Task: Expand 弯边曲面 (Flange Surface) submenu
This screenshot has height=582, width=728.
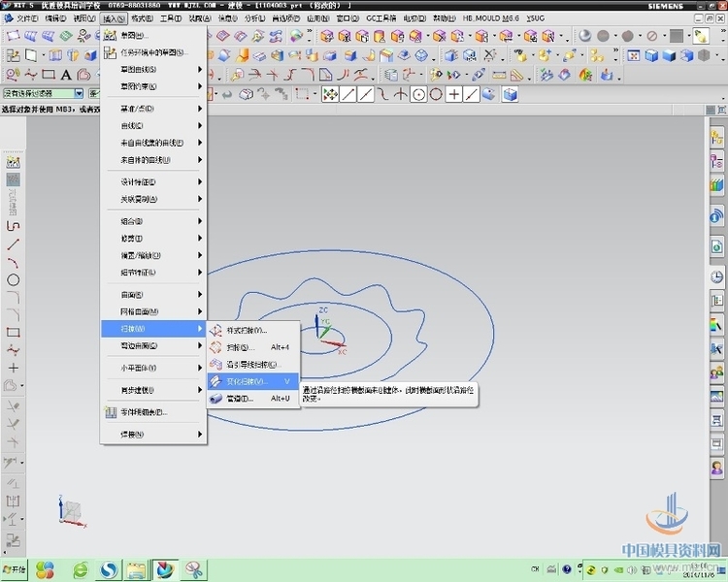Action: click(153, 345)
